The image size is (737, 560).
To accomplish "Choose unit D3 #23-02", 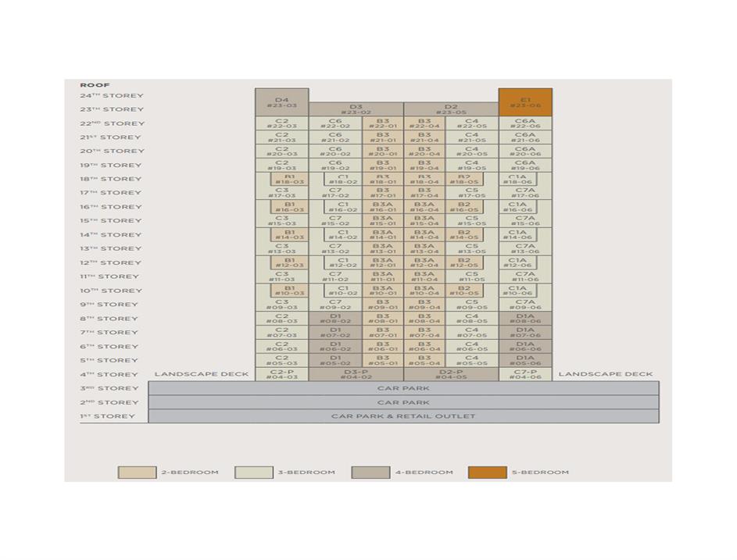I will 356,109.
